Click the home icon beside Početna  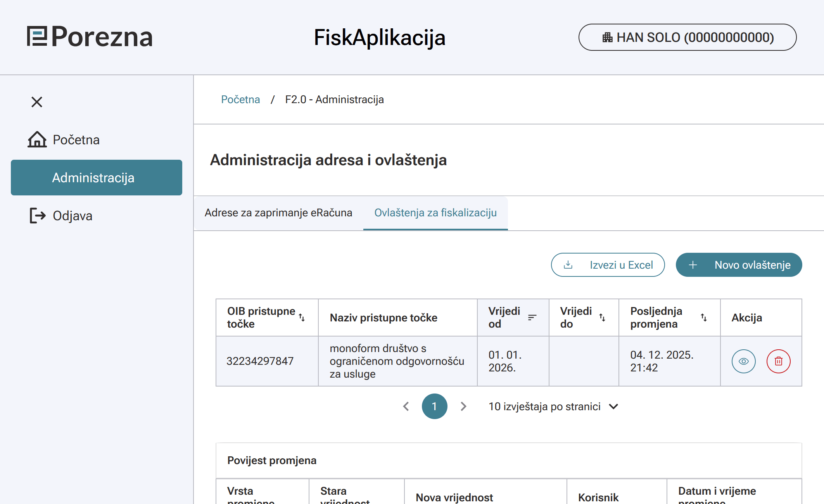(x=37, y=140)
